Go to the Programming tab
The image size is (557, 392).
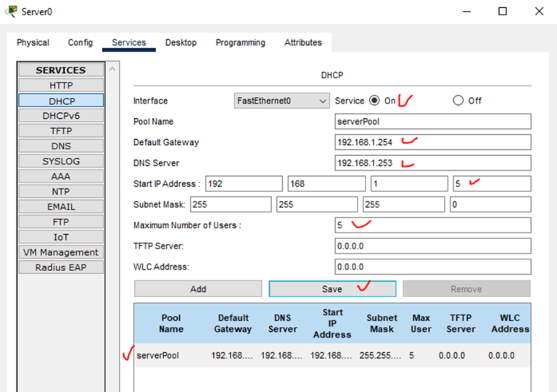[241, 43]
